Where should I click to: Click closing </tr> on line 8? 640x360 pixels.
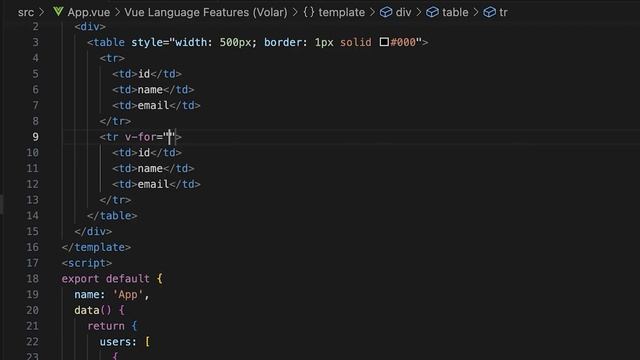click(116, 121)
